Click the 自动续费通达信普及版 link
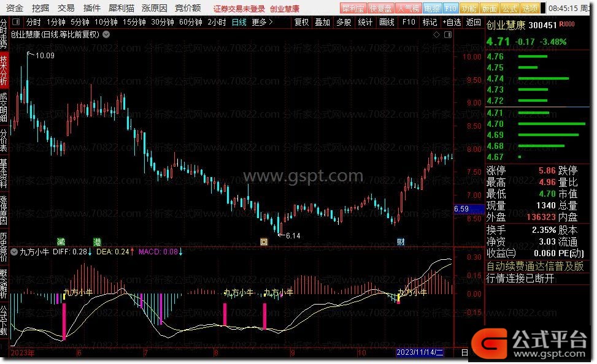Image resolution: width=597 pixels, height=364 pixels. pos(535,266)
